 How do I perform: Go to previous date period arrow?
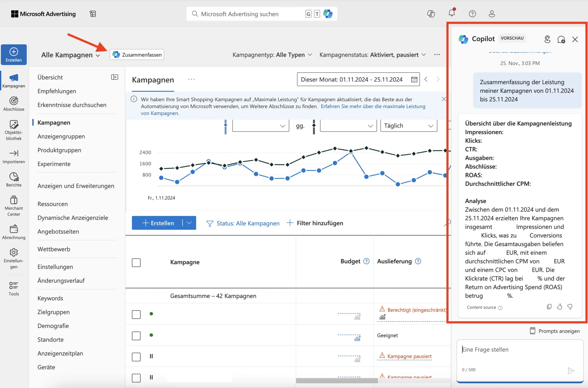tap(426, 79)
